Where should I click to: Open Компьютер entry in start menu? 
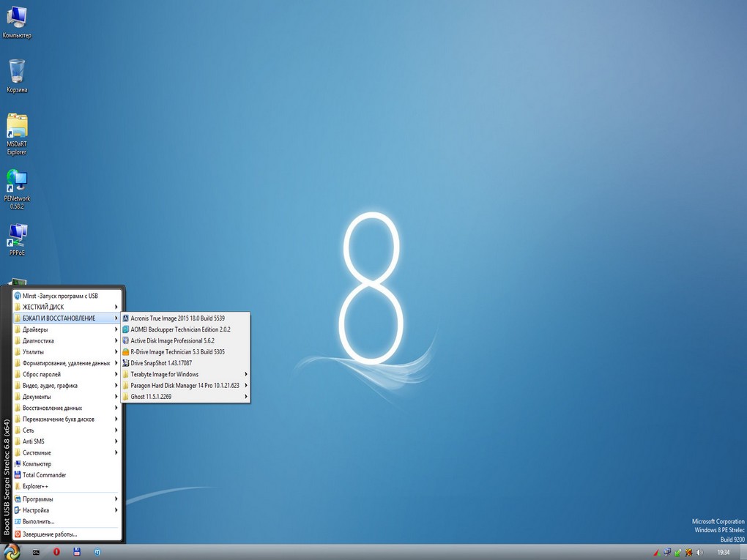[67, 464]
